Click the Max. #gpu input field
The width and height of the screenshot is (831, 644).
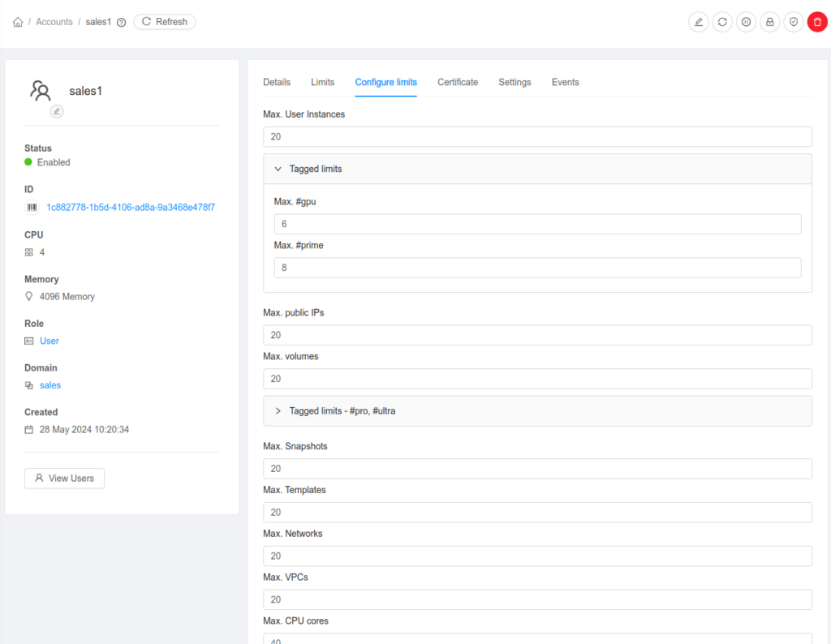(x=537, y=224)
